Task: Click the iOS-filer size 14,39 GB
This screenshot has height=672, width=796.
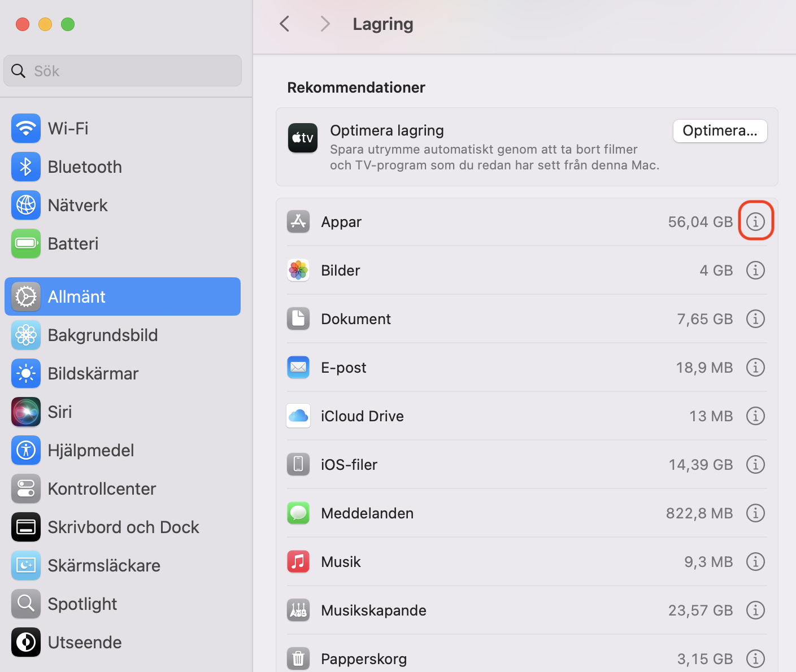Action: pyautogui.click(x=701, y=465)
